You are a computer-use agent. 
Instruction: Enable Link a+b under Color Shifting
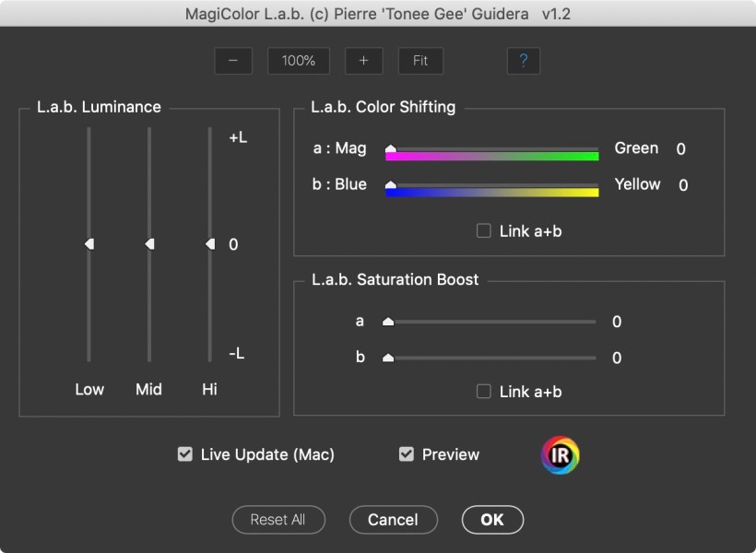click(x=484, y=231)
